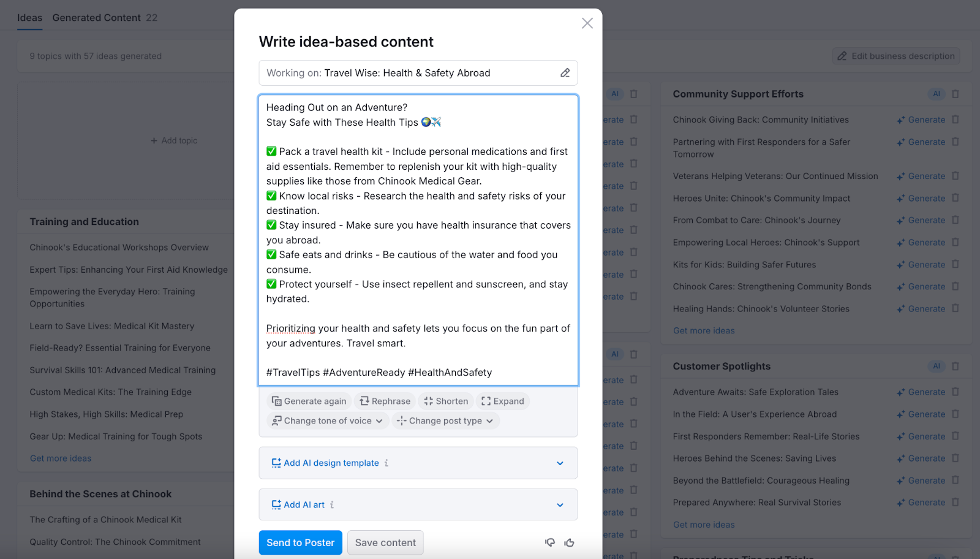This screenshot has height=559, width=980.
Task: Click the pencil icon to edit working topic
Action: coord(565,73)
